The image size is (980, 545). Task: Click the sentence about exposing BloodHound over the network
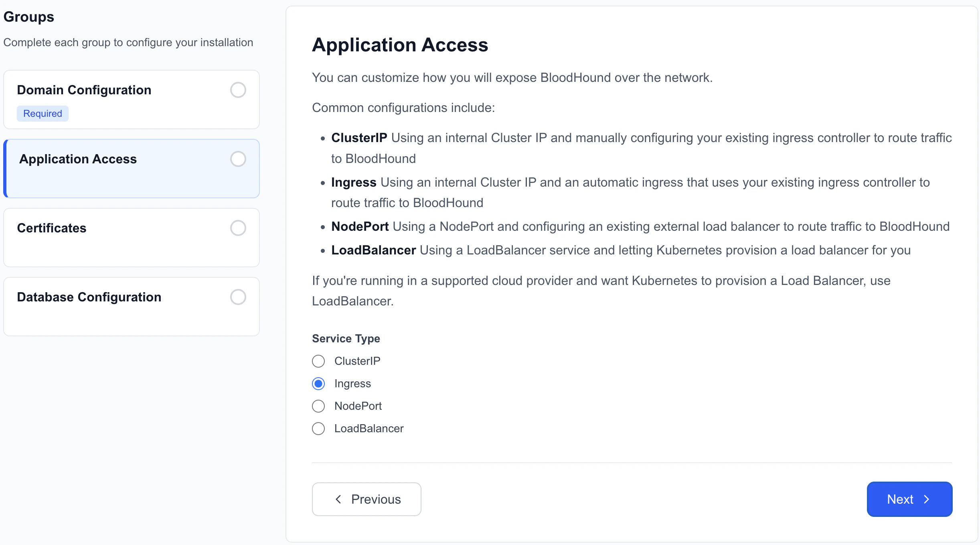[512, 77]
